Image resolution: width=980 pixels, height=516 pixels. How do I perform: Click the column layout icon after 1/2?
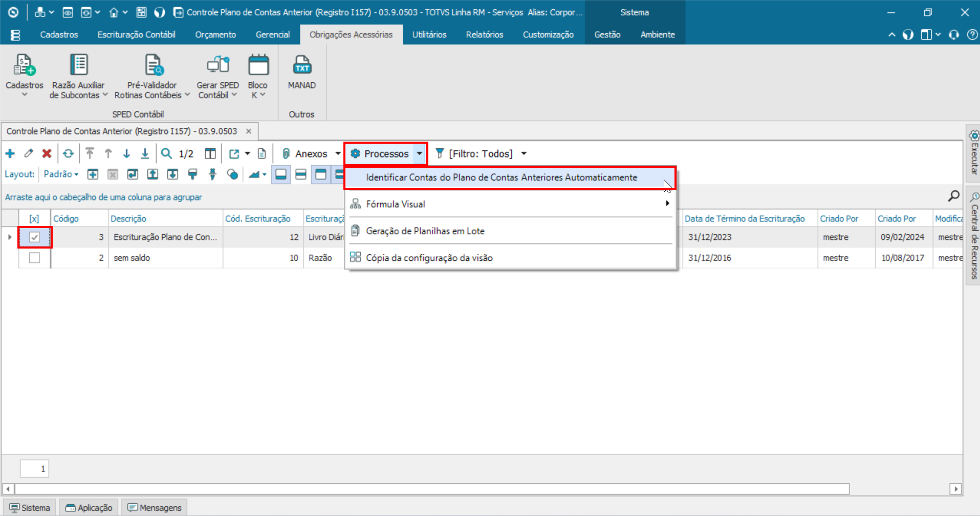coord(210,153)
